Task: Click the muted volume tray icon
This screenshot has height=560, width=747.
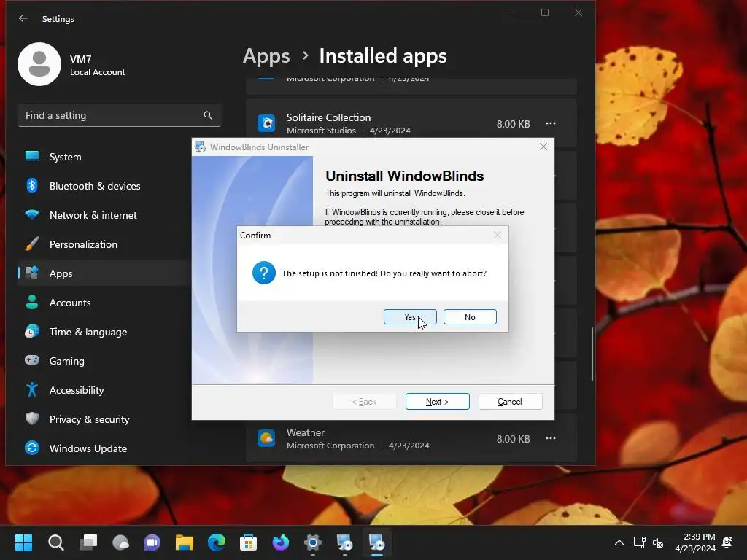Action: coord(658,542)
